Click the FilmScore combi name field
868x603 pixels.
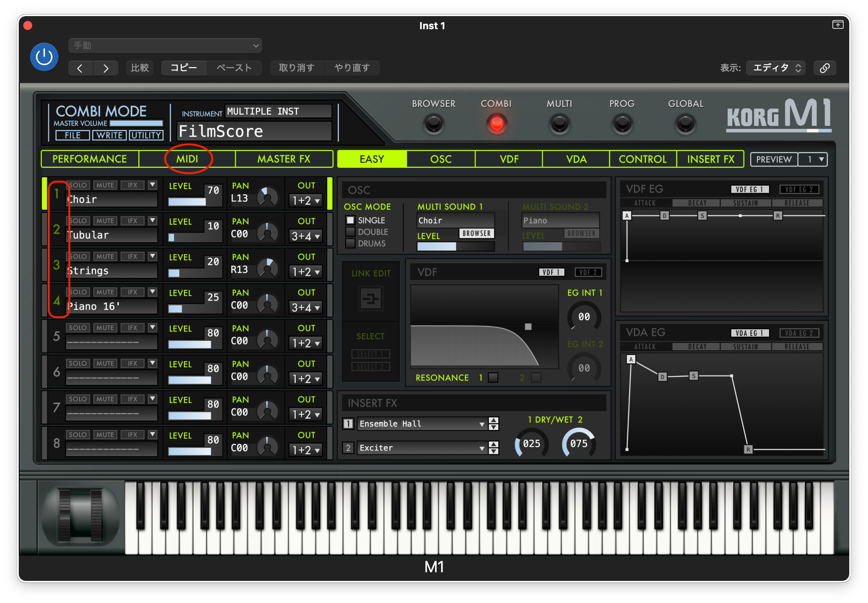254,131
